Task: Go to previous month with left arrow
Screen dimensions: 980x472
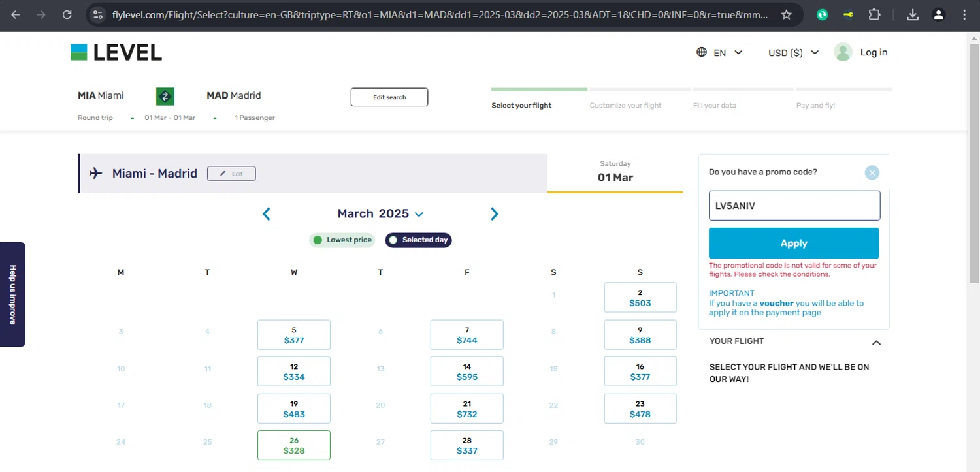Action: [267, 213]
